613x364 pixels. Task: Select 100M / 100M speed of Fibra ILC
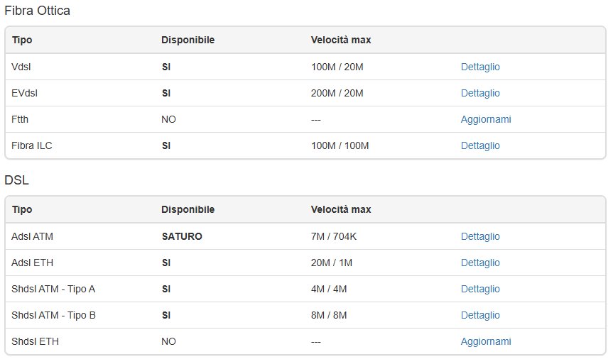tap(340, 145)
